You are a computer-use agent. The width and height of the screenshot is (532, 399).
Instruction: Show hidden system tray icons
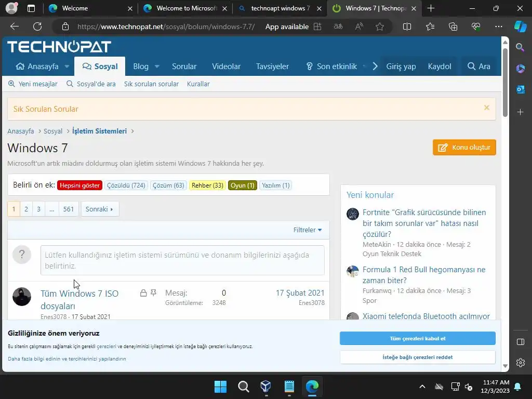(422, 387)
